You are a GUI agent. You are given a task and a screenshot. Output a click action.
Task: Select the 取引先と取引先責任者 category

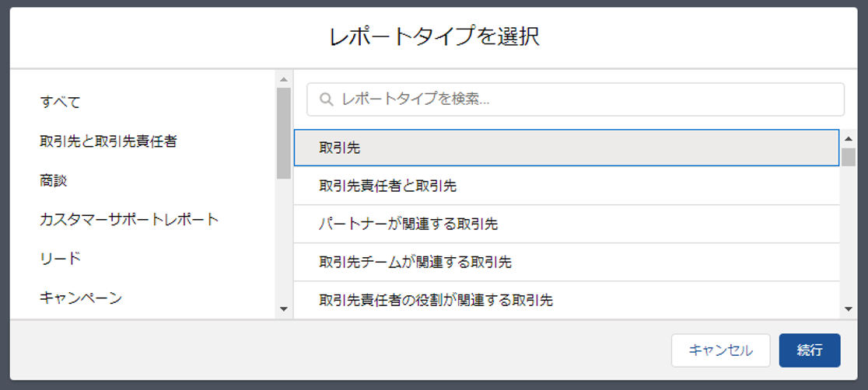tap(109, 141)
